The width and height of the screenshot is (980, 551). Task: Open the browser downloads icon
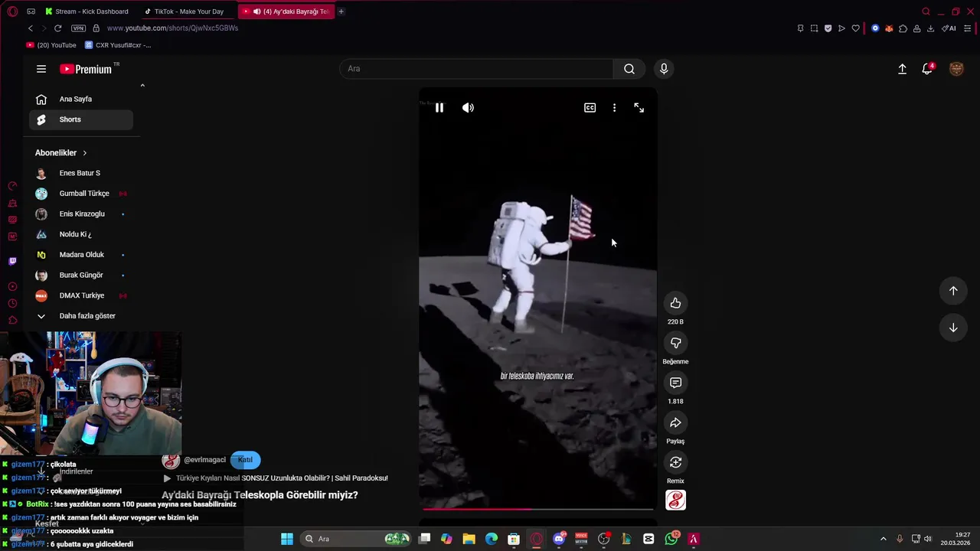click(930, 28)
